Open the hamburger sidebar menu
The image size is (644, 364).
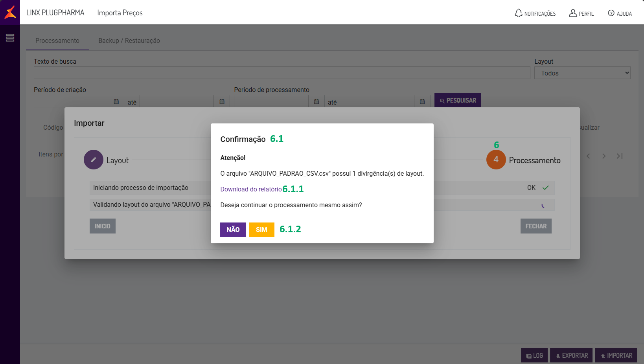(x=10, y=38)
